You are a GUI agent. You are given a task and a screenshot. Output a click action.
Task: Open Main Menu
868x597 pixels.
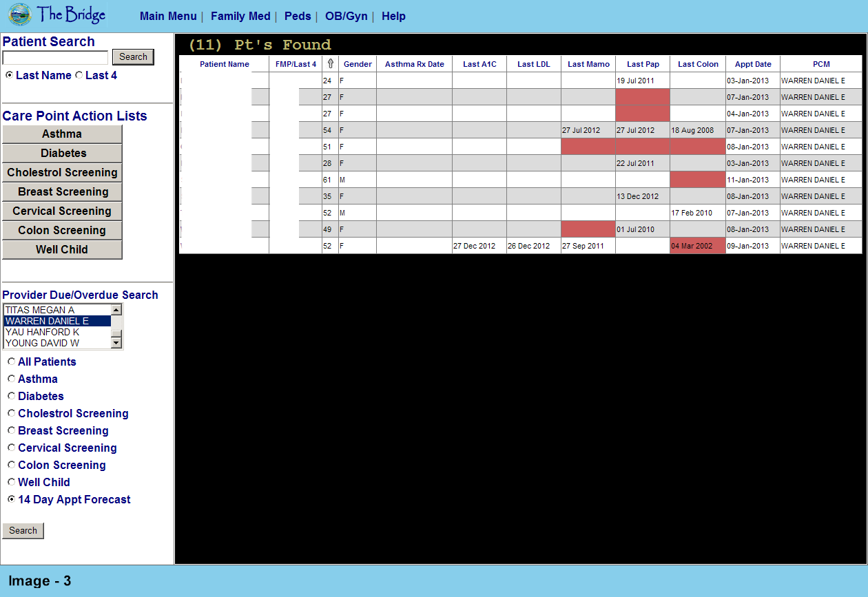(x=168, y=16)
